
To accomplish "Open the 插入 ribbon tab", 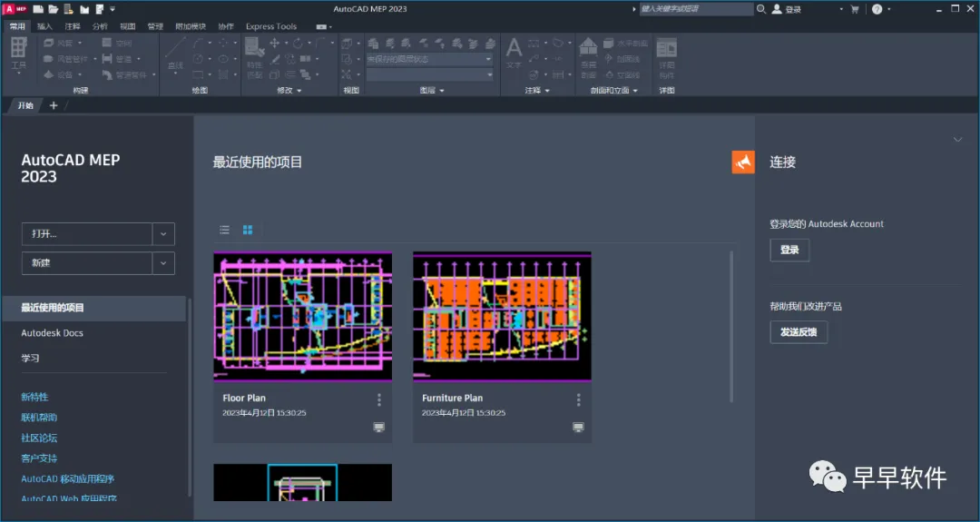I will coord(45,26).
